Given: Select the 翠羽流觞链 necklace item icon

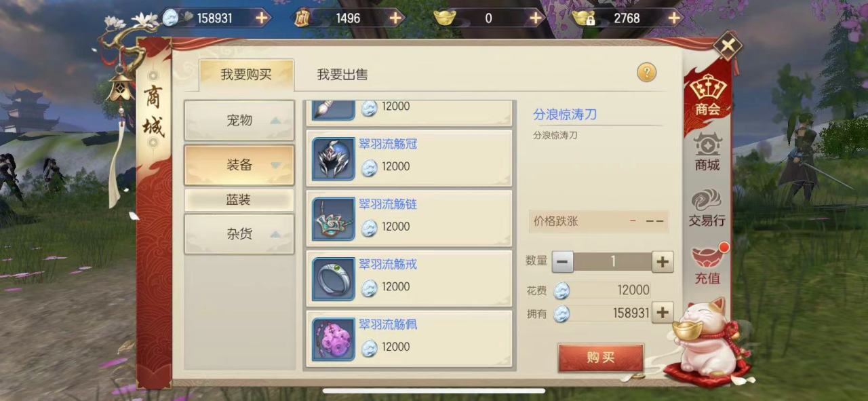Looking at the screenshot, I should click(x=334, y=219).
